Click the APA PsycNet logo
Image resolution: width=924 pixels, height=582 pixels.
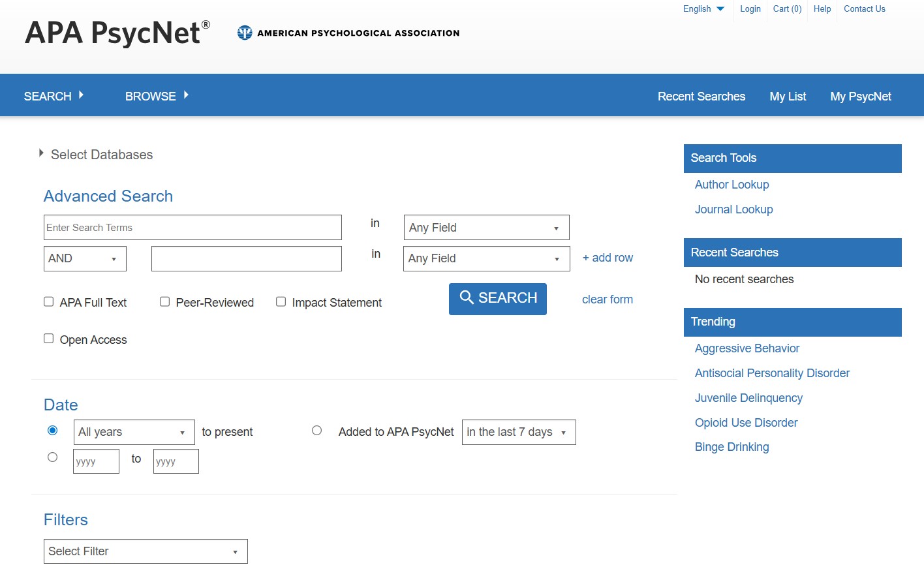click(x=117, y=33)
